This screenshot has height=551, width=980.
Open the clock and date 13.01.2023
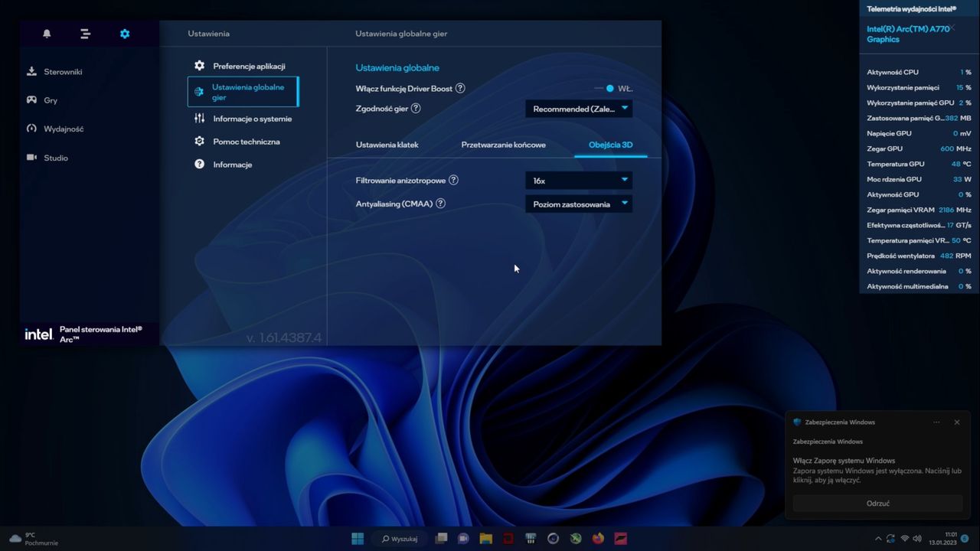pos(944,539)
